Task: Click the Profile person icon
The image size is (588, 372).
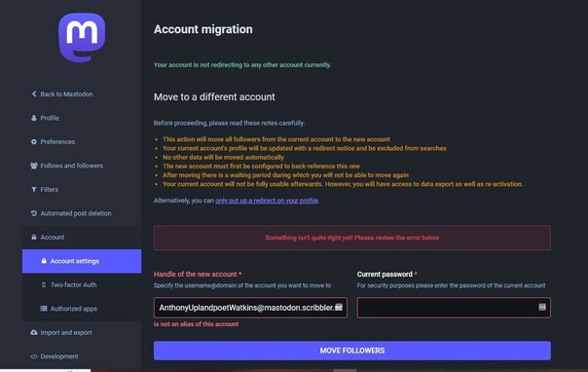Action: coord(34,118)
